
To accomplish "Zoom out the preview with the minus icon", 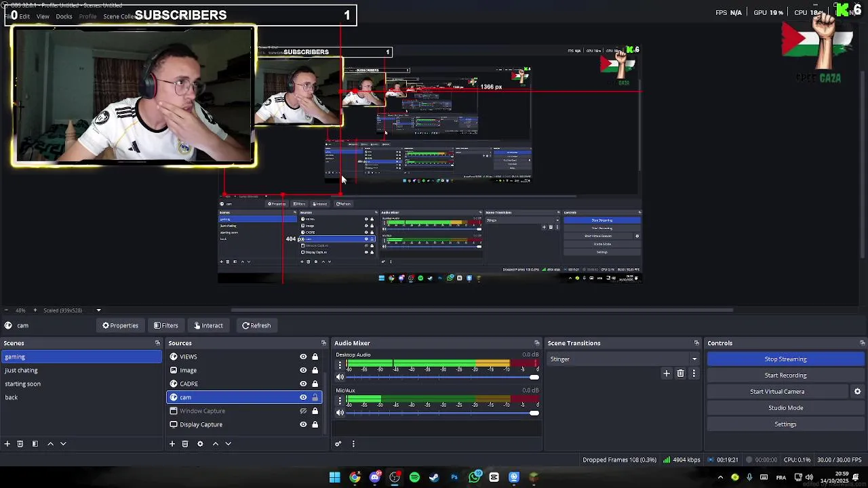I will pyautogui.click(x=7, y=310).
